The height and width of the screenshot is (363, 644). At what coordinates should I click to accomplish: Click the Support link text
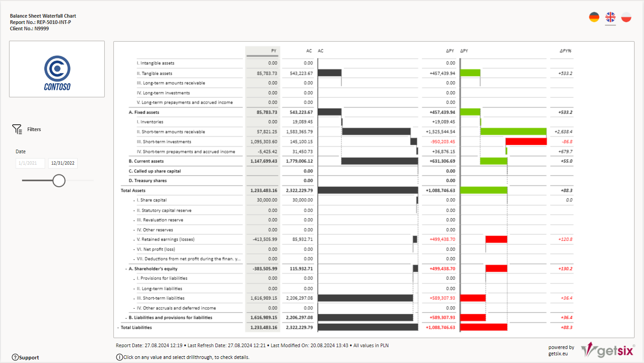(x=29, y=357)
